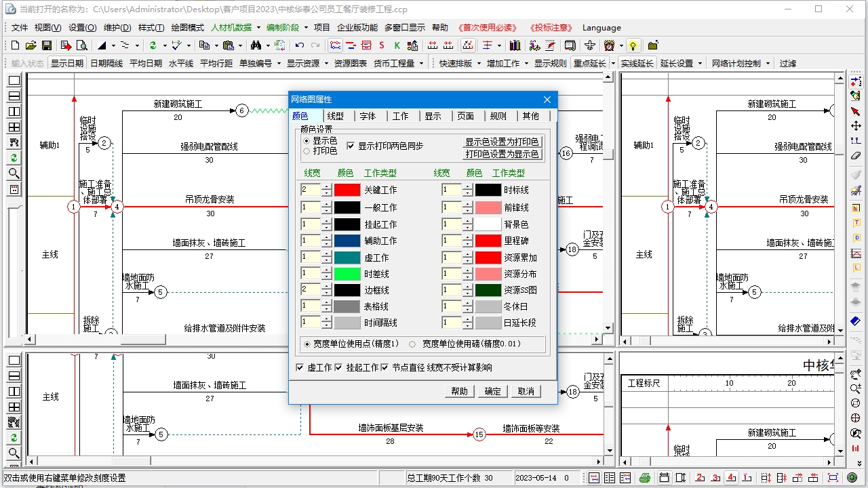Click the yellow light bulb toolbar icon
This screenshot has height=488, width=868.
633,46
